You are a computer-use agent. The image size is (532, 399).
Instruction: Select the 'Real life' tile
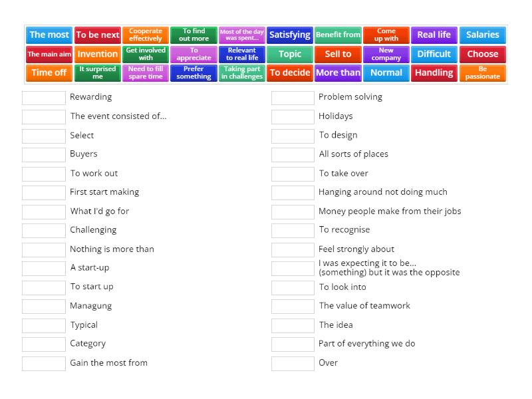(434, 35)
